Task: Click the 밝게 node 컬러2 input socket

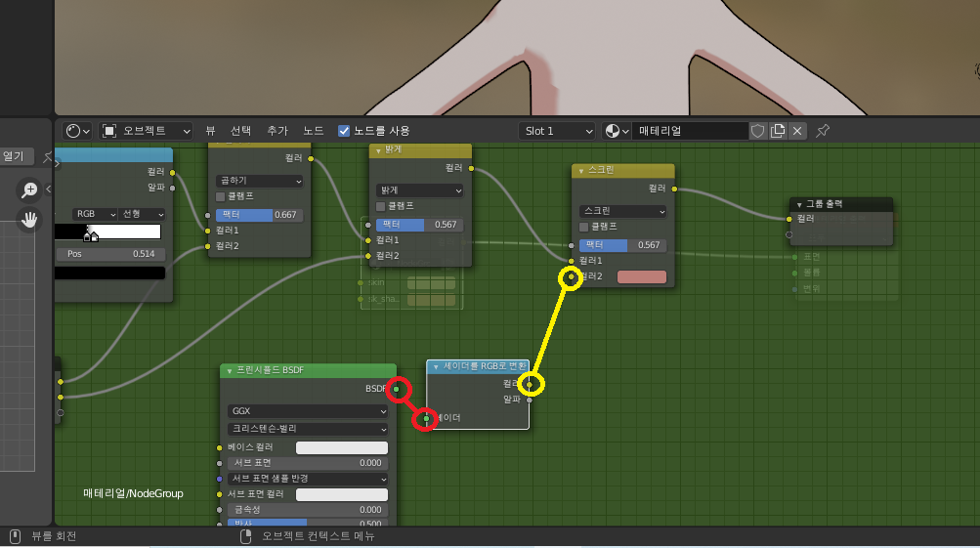Action: click(368, 256)
